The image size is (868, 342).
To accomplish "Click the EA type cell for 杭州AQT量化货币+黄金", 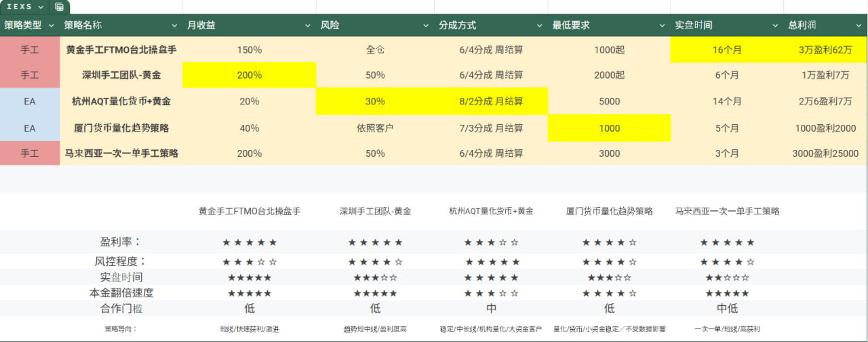I will click(30, 102).
